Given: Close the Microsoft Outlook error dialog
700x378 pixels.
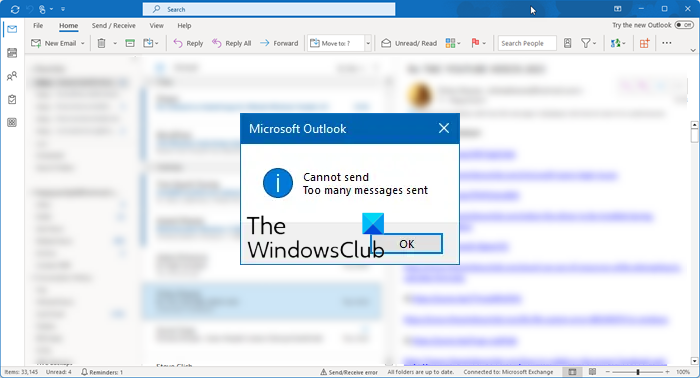Looking at the screenshot, I should (x=444, y=129).
